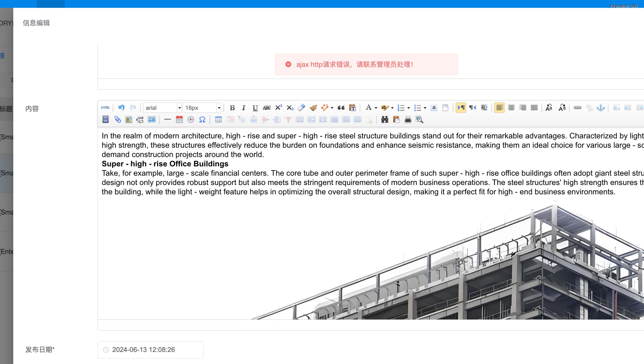
Task: Toggle left-to-right text direction button
Action: point(461,108)
